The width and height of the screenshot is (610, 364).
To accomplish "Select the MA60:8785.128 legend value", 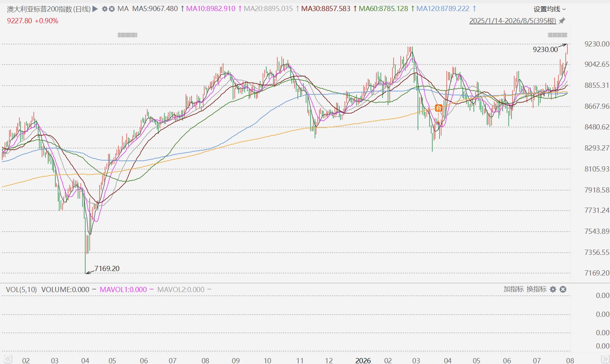I will point(383,8).
